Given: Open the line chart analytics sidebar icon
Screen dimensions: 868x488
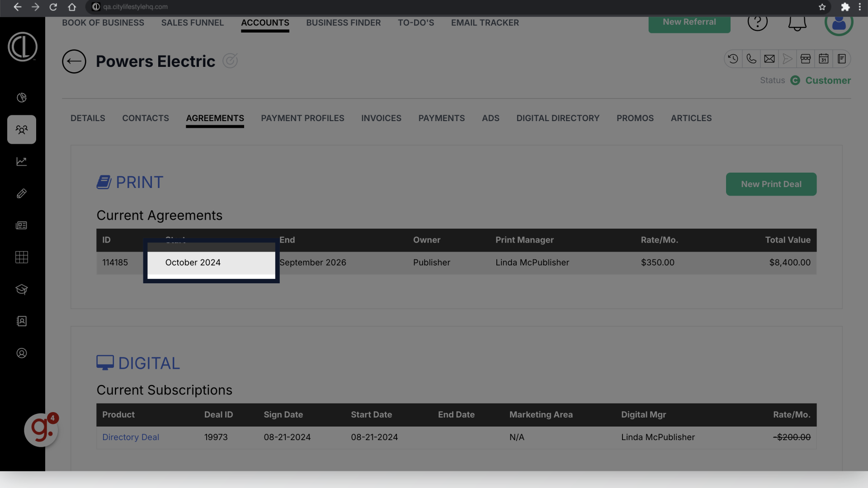Looking at the screenshot, I should click(22, 161).
